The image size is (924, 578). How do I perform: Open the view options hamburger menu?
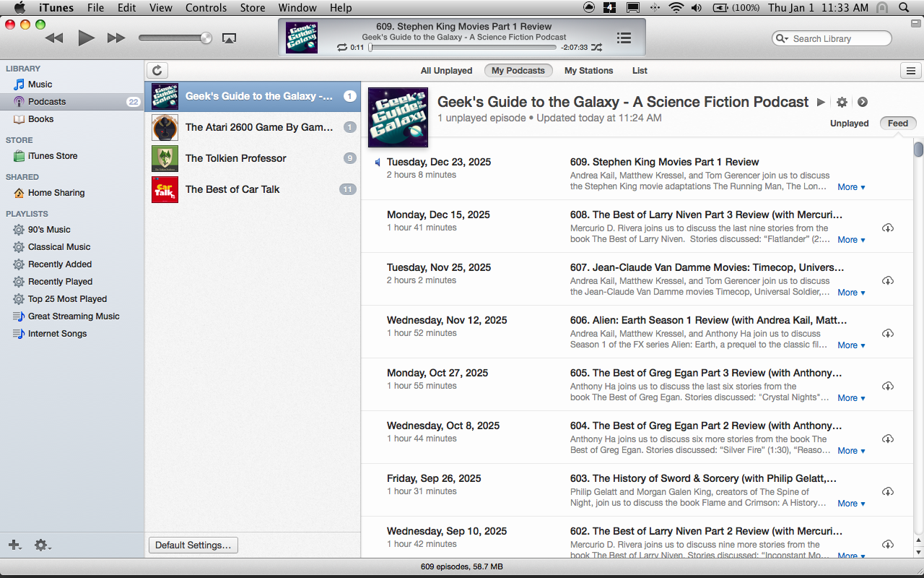[910, 70]
